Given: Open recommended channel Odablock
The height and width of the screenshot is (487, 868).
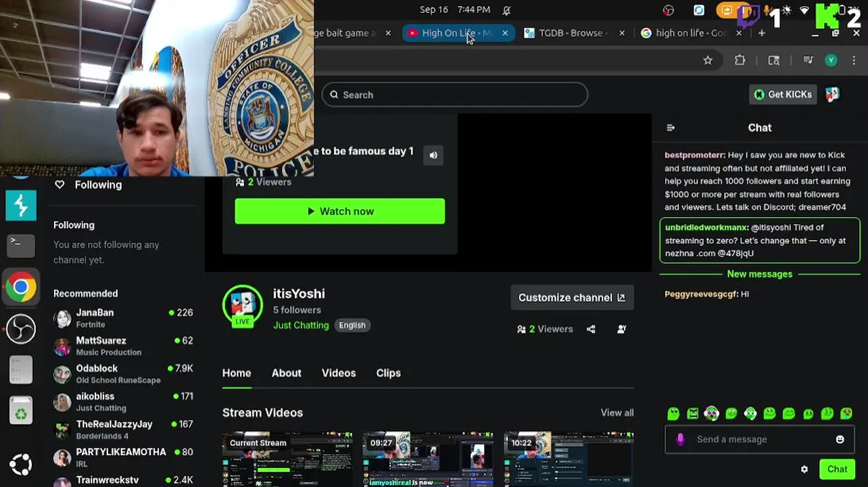Looking at the screenshot, I should point(123,373).
